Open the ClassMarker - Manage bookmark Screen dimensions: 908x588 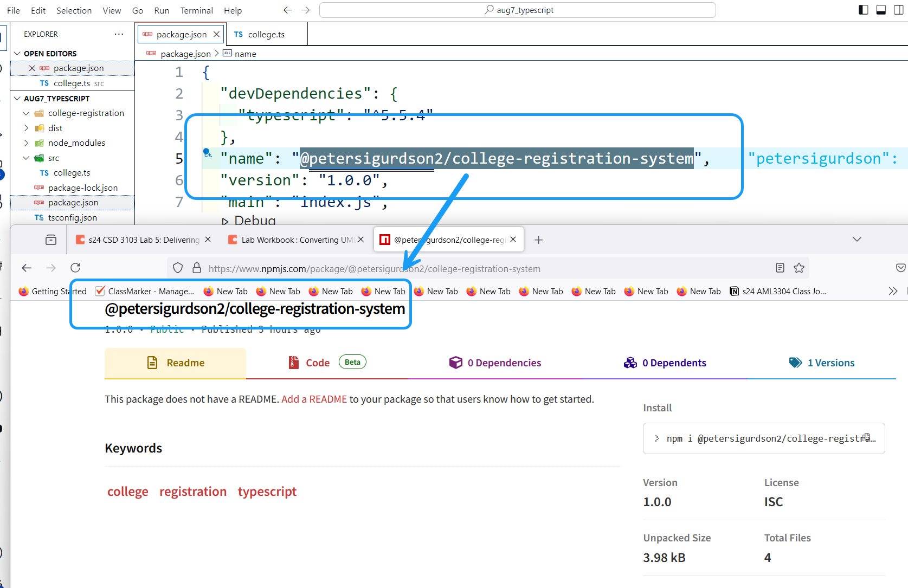(x=145, y=291)
